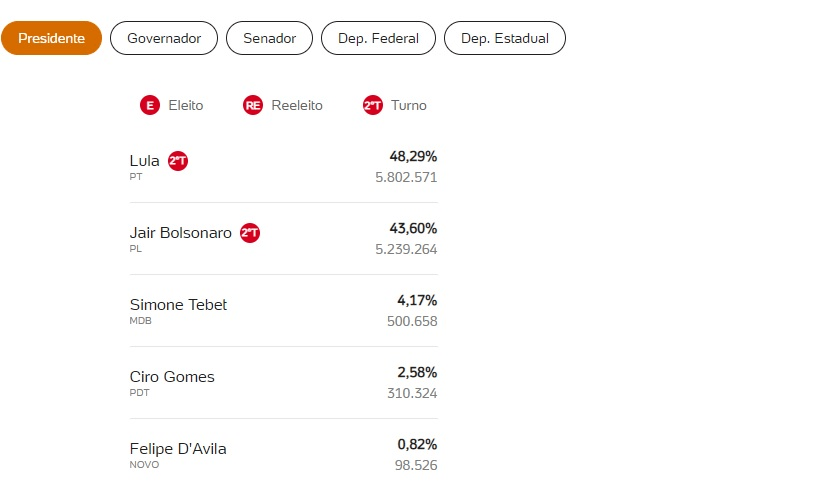
Task: Switch to Dep. Estadual tab
Action: click(x=504, y=38)
